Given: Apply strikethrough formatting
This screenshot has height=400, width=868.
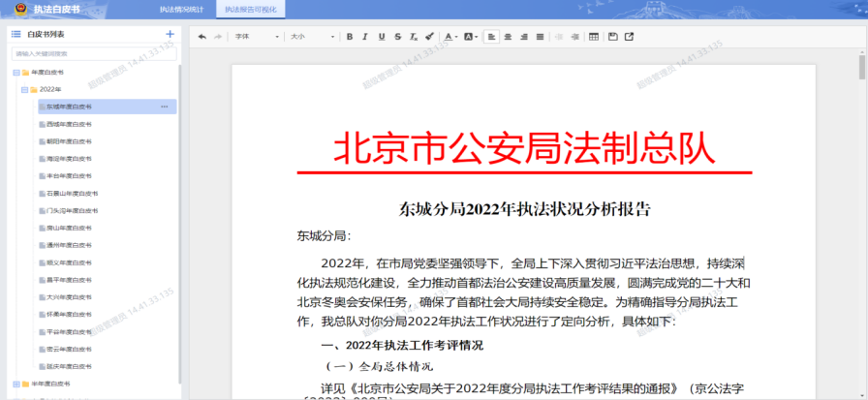Looking at the screenshot, I should click(x=398, y=37).
